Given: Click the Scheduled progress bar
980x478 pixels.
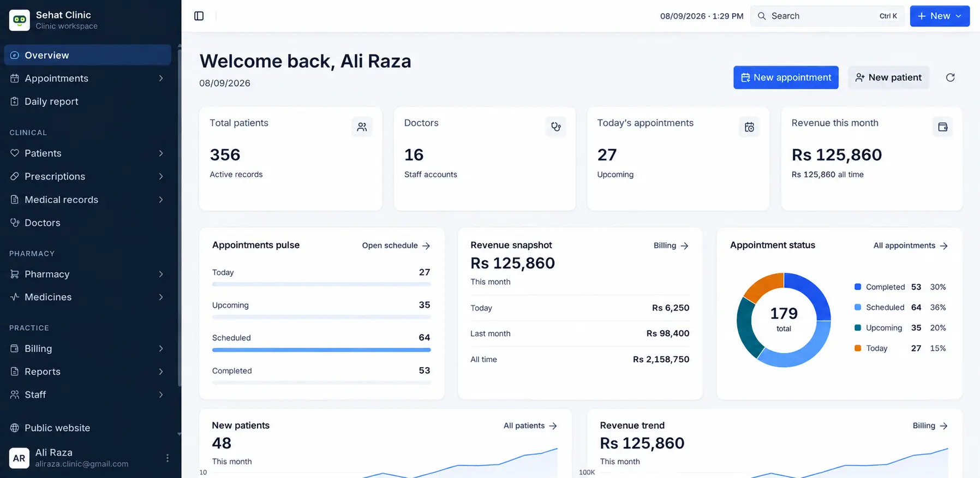Looking at the screenshot, I should coord(321,350).
